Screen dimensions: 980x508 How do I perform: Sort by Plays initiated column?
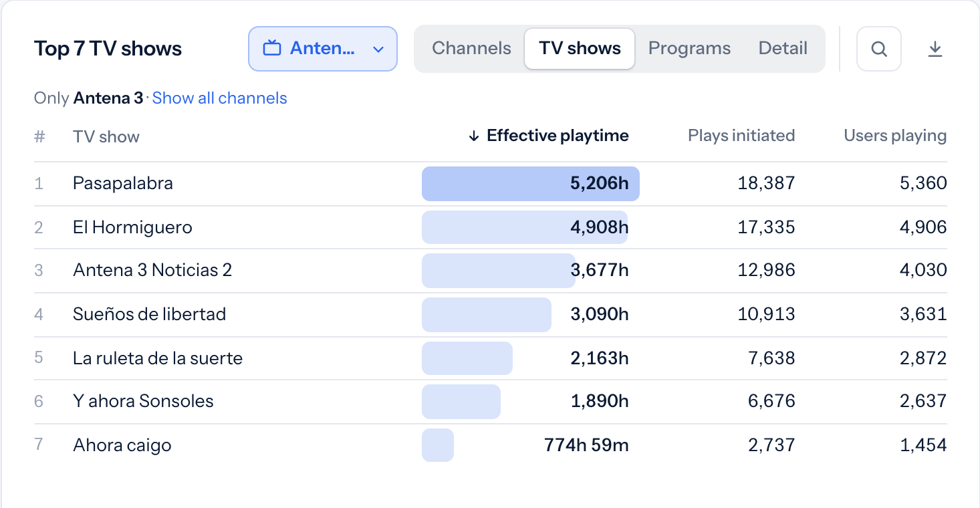[741, 136]
